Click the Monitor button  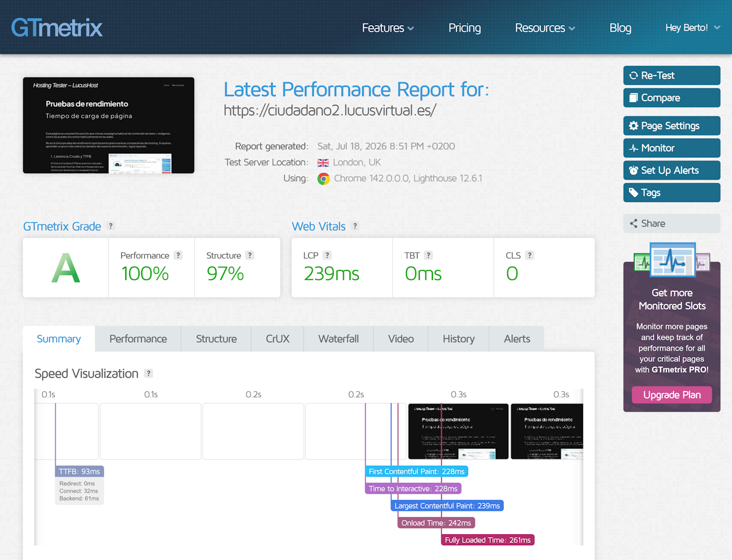[672, 148]
